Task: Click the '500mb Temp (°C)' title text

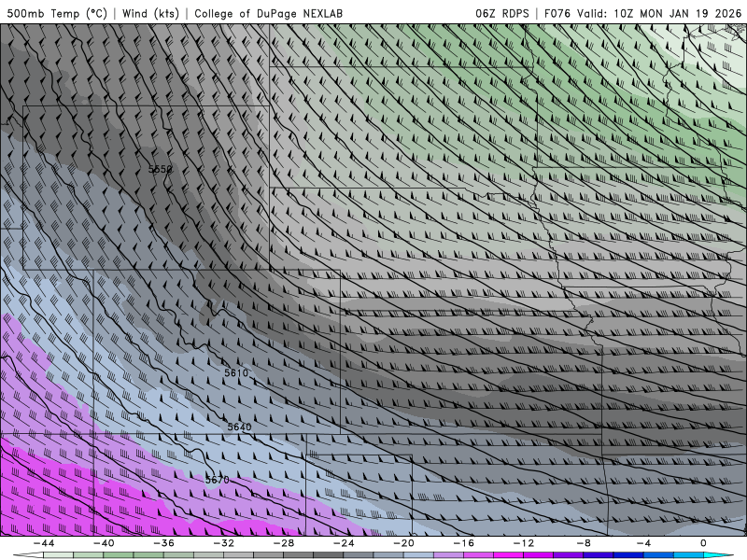Action: 57,13
